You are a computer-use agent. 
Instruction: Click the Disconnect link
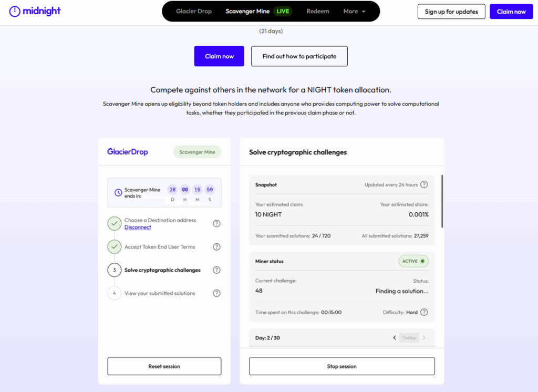(138, 228)
